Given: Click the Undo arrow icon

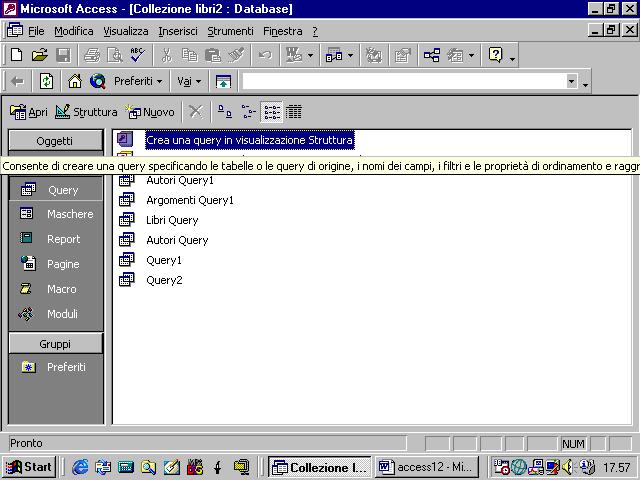Looking at the screenshot, I should (265, 55).
